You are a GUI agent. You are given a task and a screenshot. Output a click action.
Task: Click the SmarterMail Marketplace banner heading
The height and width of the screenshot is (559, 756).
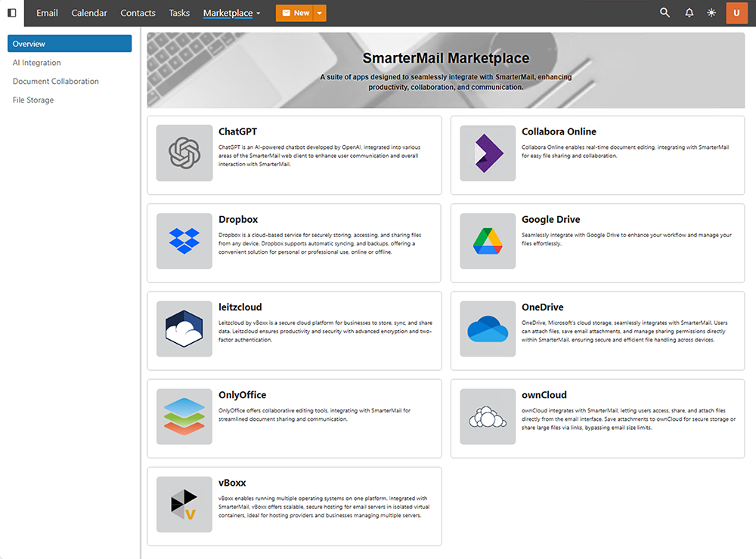tap(446, 58)
